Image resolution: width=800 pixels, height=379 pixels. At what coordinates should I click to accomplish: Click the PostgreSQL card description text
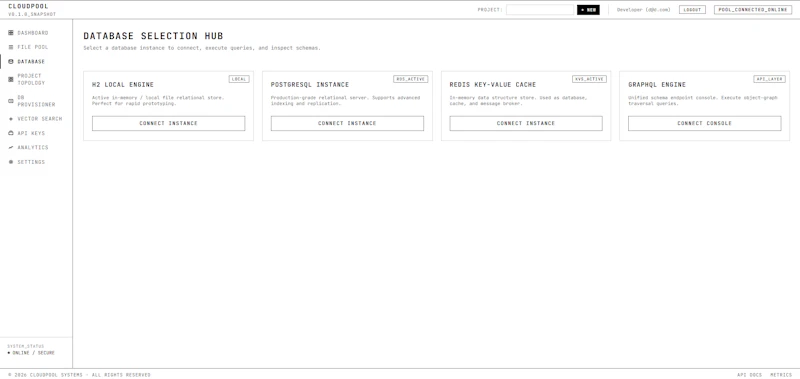[345, 100]
